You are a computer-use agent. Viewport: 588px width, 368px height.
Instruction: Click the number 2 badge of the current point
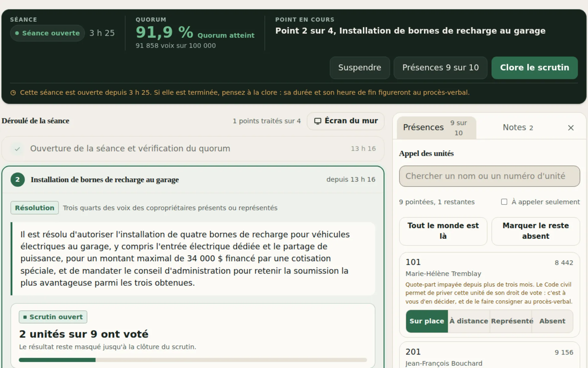click(x=17, y=180)
